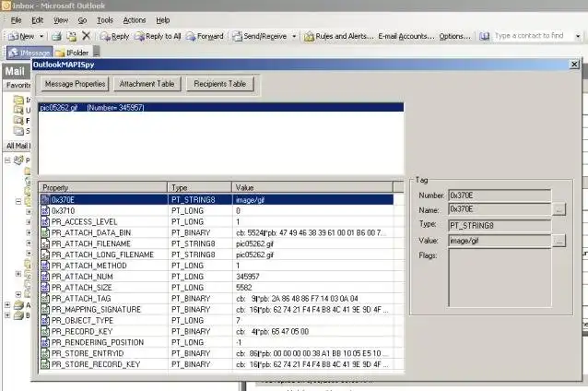Click the PR_STORE_RECORD_KEY row icon
The image size is (588, 391).
pyautogui.click(x=45, y=364)
